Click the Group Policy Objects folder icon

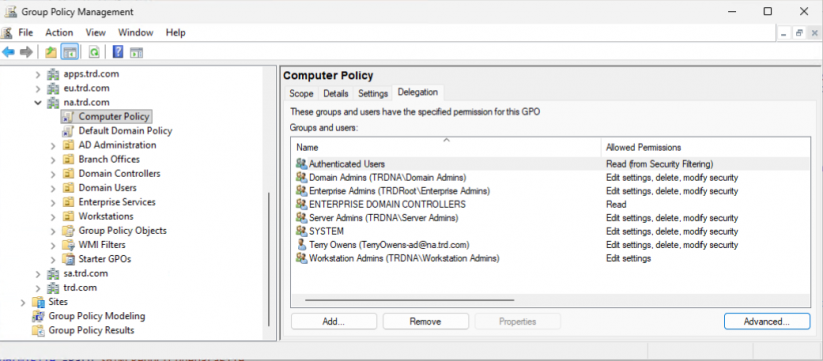(68, 230)
